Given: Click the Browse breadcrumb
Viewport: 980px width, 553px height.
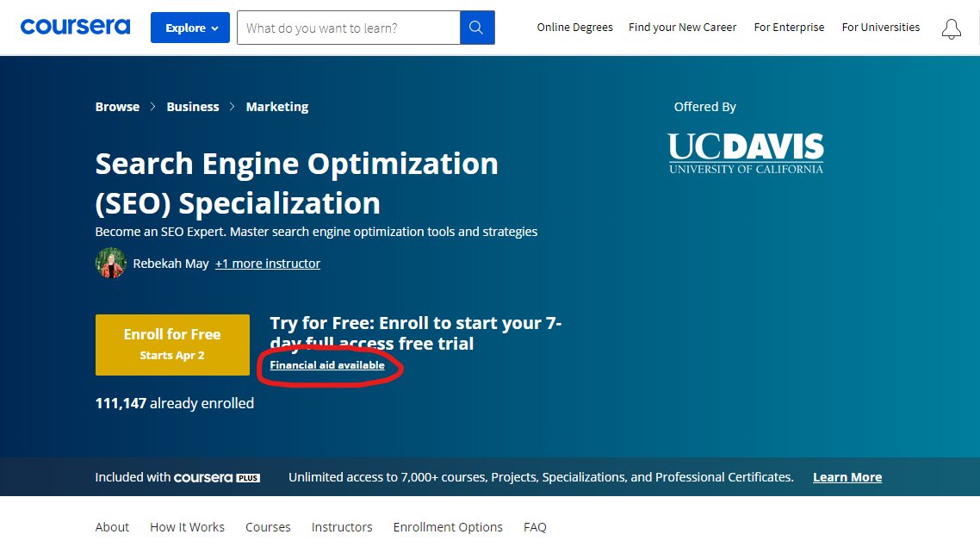Looking at the screenshot, I should click(117, 107).
